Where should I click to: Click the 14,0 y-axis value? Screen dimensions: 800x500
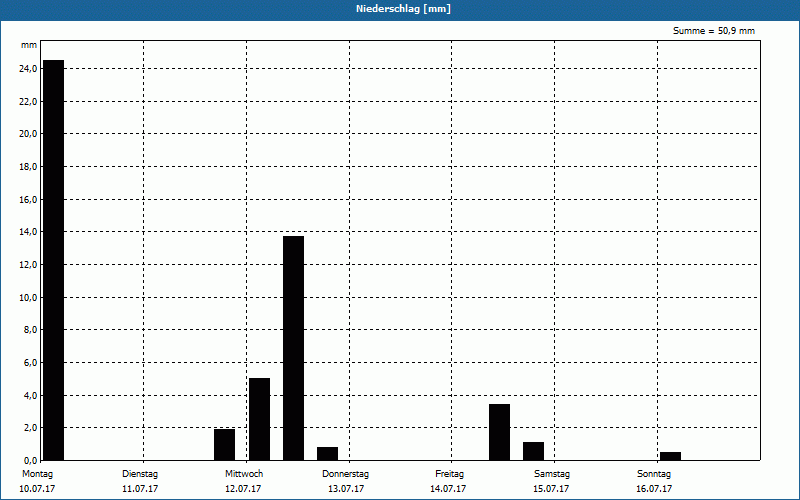click(x=28, y=232)
